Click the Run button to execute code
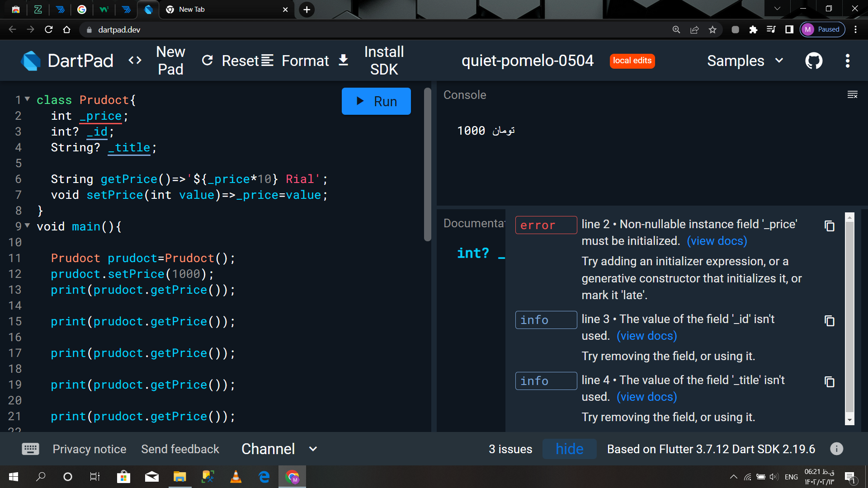This screenshot has height=488, width=868. (376, 101)
